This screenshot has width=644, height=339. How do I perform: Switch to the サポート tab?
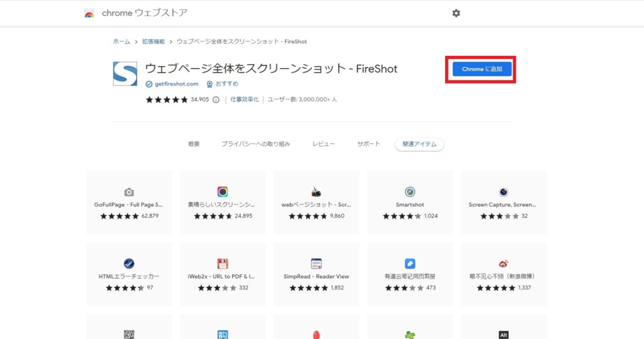369,144
